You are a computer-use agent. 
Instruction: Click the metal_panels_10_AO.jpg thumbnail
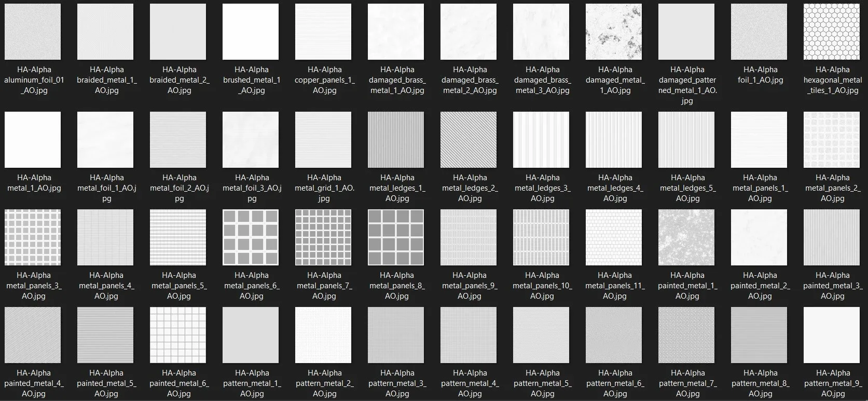pyautogui.click(x=541, y=237)
